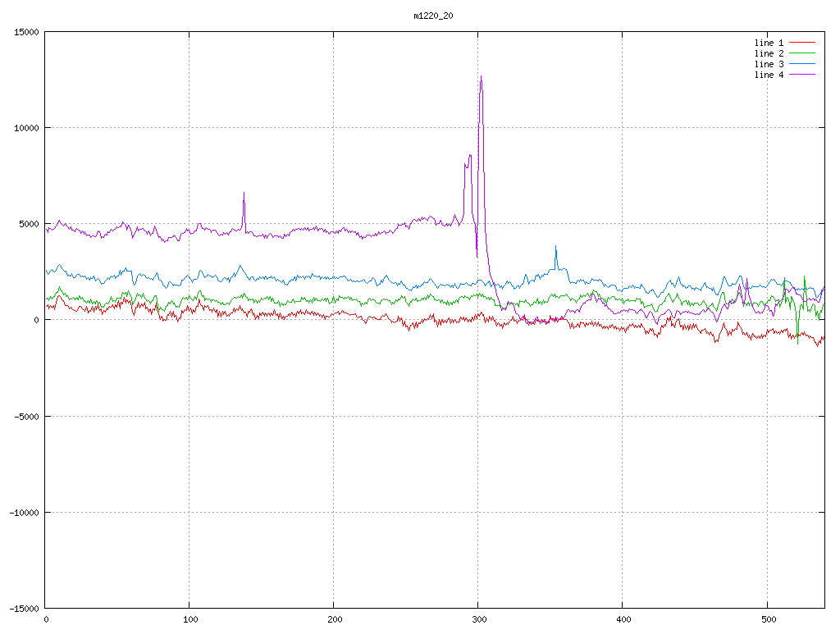Viewport: 840px width, 630px height.
Task: Click the 0 label on the y-axis
Action: (x=37, y=320)
